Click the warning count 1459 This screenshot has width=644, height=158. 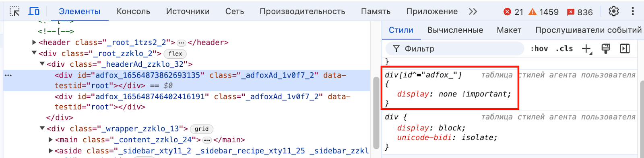[543, 12]
